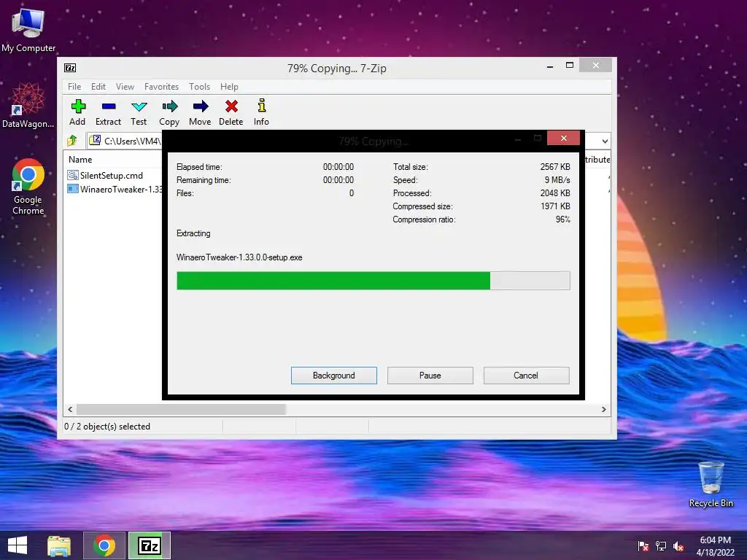Close the copying progress dialog
This screenshot has height=560, width=747.
click(564, 138)
